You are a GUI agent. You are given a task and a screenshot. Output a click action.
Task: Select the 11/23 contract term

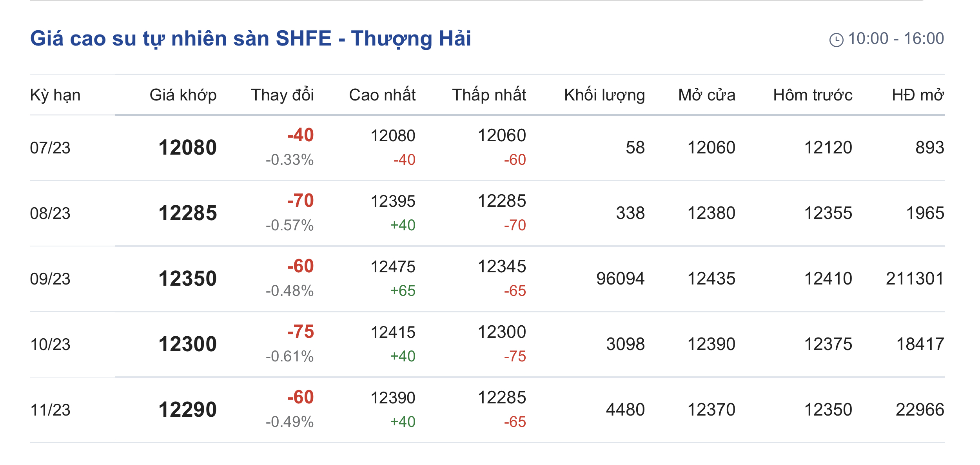50,410
